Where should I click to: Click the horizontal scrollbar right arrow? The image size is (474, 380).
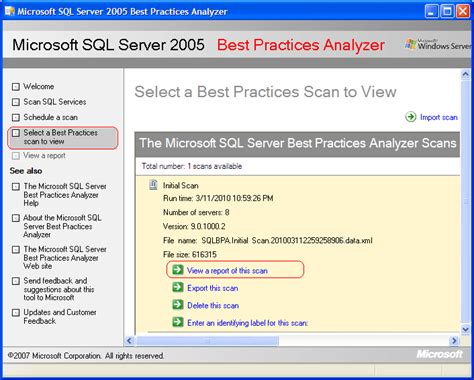point(454,341)
